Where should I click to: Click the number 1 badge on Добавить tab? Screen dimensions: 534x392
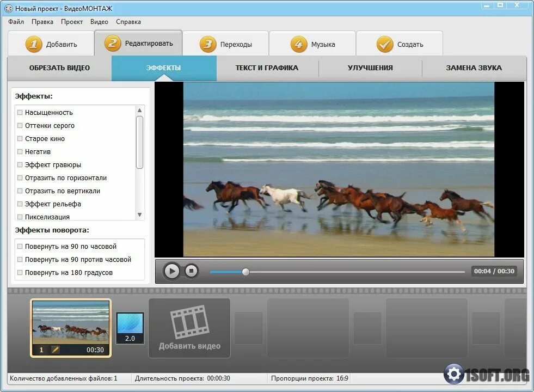point(33,44)
